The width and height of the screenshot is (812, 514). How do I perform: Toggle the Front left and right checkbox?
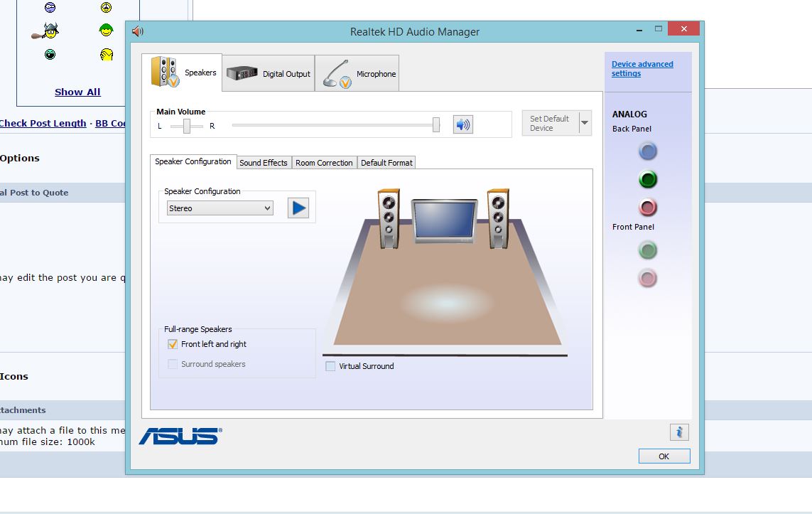(x=173, y=344)
